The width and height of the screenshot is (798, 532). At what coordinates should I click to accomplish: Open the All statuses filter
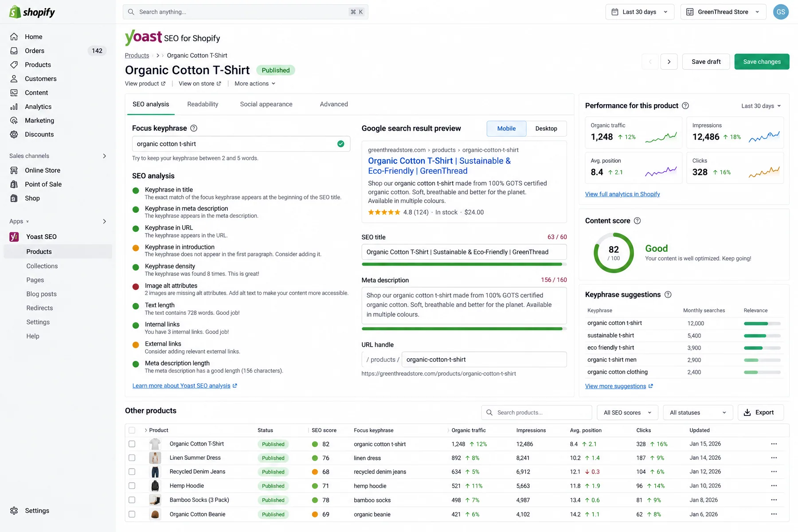coord(698,413)
